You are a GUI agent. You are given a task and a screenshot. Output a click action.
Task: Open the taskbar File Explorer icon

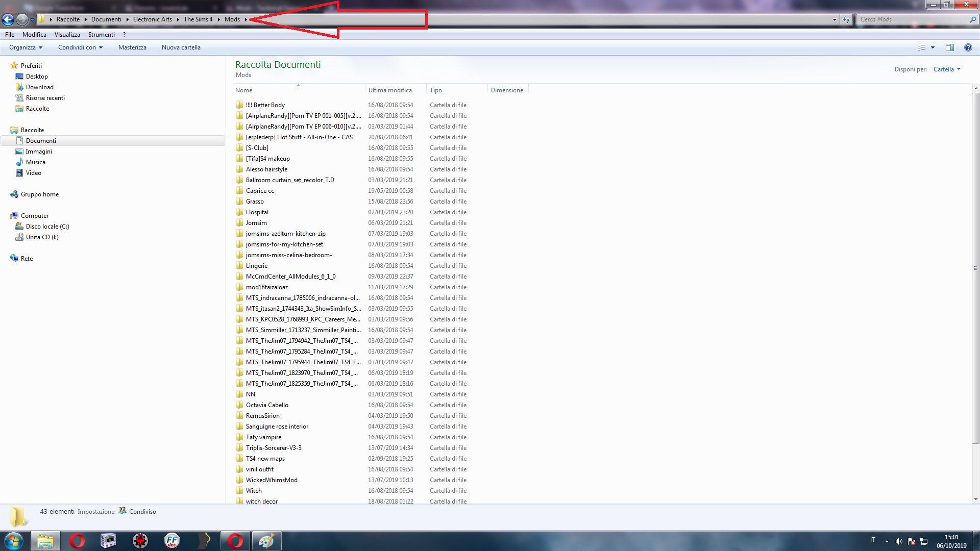pyautogui.click(x=45, y=541)
